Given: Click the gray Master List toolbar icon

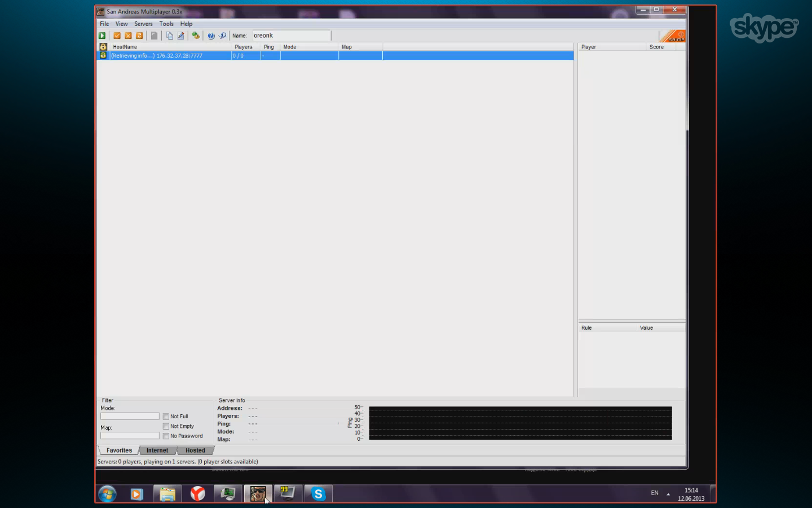Looking at the screenshot, I should pos(154,36).
